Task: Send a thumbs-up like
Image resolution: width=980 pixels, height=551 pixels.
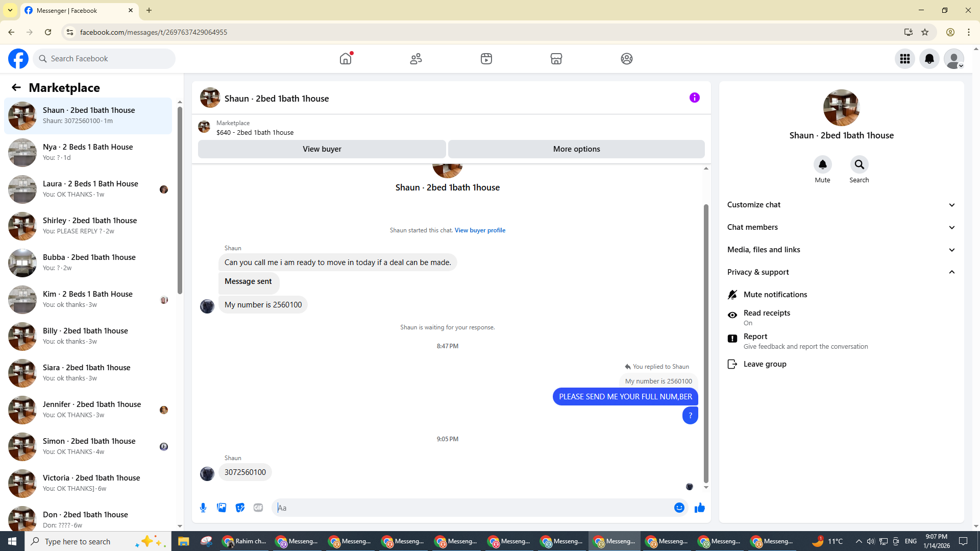Action: (x=700, y=508)
